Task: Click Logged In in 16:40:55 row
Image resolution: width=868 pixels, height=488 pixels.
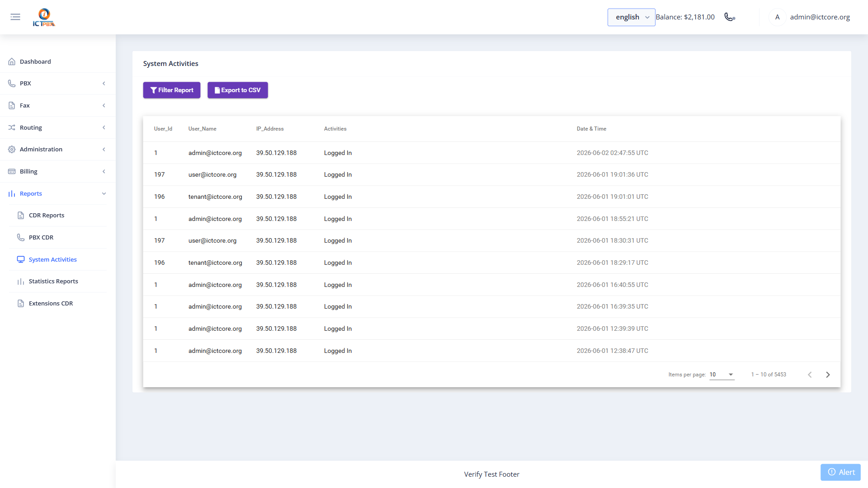Action: [x=338, y=285]
